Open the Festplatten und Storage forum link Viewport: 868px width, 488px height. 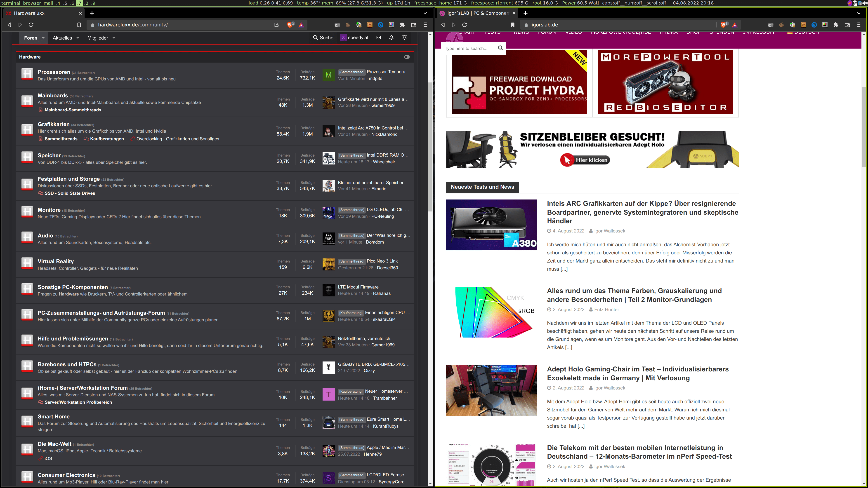68,179
